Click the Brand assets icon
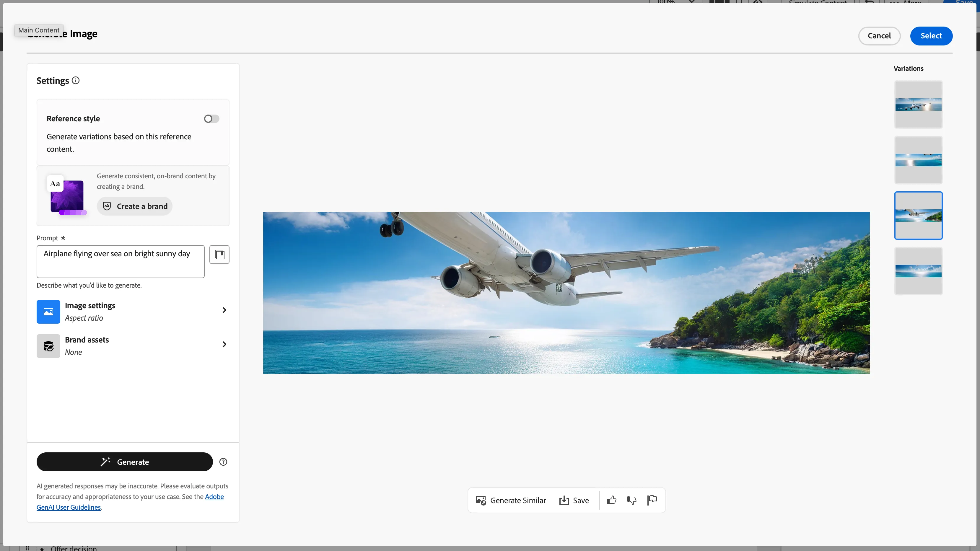The height and width of the screenshot is (551, 980). (48, 346)
